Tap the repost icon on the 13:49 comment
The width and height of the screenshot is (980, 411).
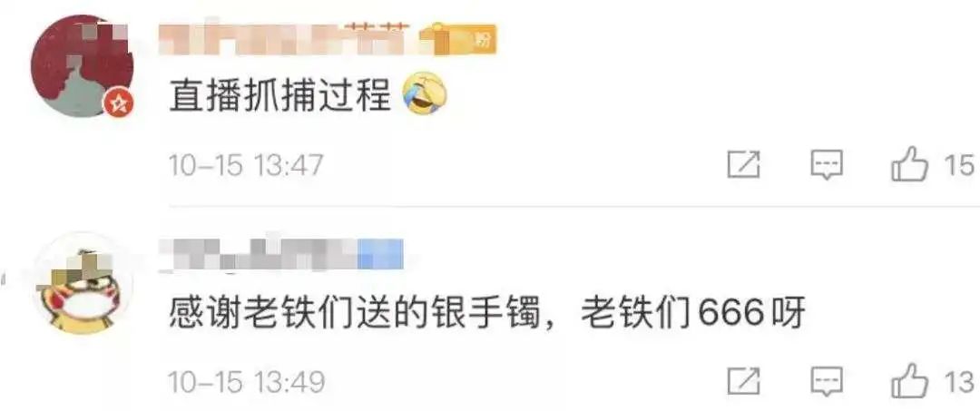coord(744,381)
